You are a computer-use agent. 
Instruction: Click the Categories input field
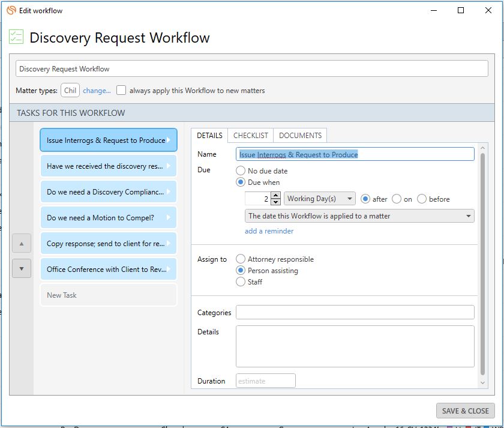pyautogui.click(x=355, y=313)
